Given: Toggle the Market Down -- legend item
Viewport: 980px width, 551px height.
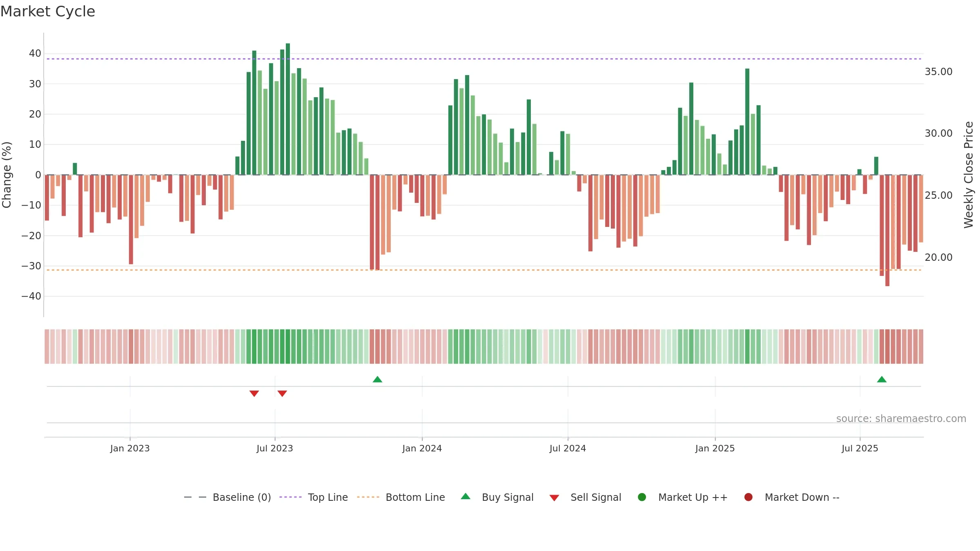Looking at the screenshot, I should pos(791,497).
